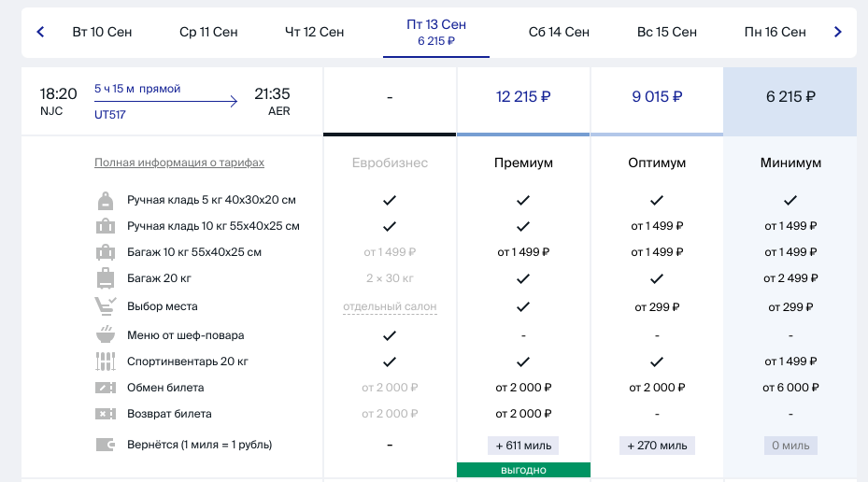Click the отдельный салон dotted hint text
The image size is (868, 482).
pyautogui.click(x=390, y=306)
